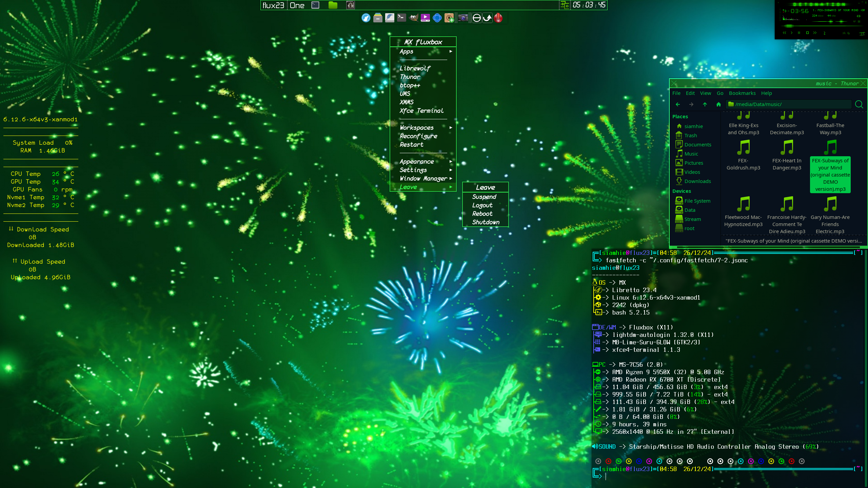This screenshot has width=868, height=488.
Task: Expand the Apps submenu arrow
Action: point(451,52)
